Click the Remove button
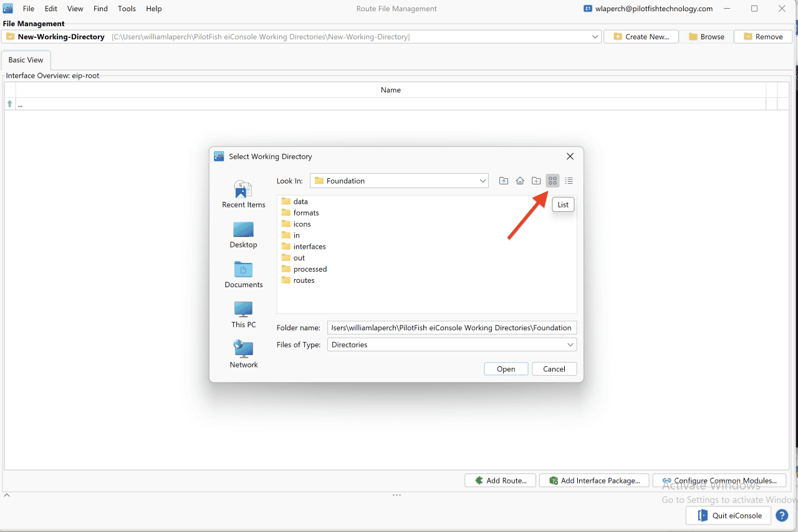The height and width of the screenshot is (532, 798). (x=763, y=37)
